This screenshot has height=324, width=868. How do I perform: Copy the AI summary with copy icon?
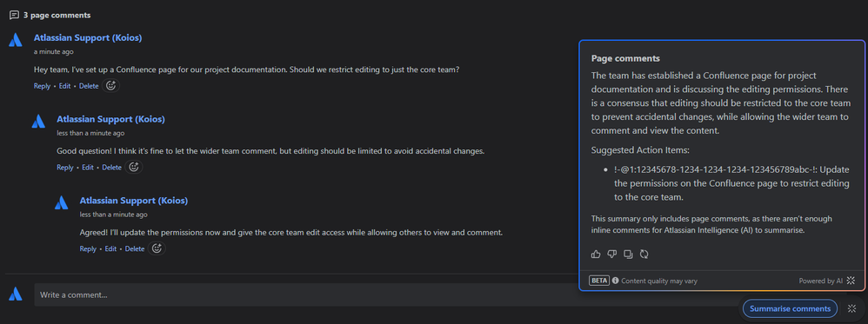pyautogui.click(x=628, y=255)
